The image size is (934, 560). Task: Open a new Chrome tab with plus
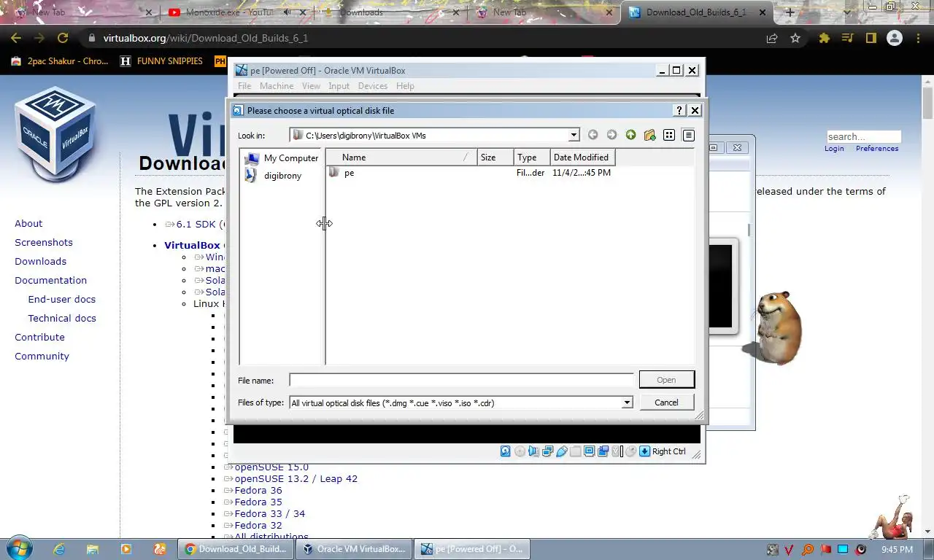tap(790, 12)
